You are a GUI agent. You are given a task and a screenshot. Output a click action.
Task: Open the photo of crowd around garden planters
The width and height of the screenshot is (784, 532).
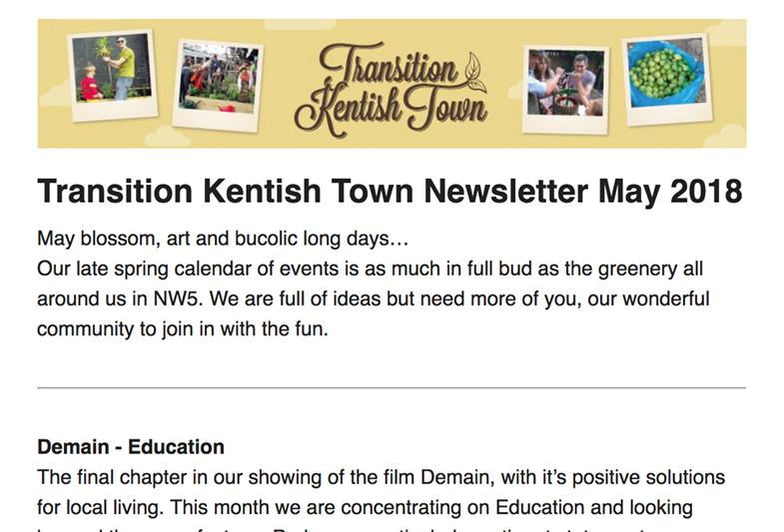[218, 86]
